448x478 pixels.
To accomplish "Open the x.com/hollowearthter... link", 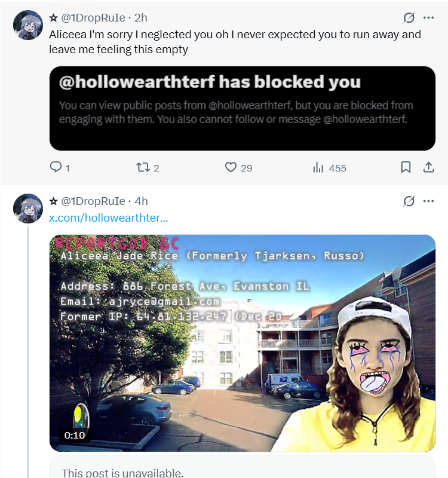I will (109, 217).
